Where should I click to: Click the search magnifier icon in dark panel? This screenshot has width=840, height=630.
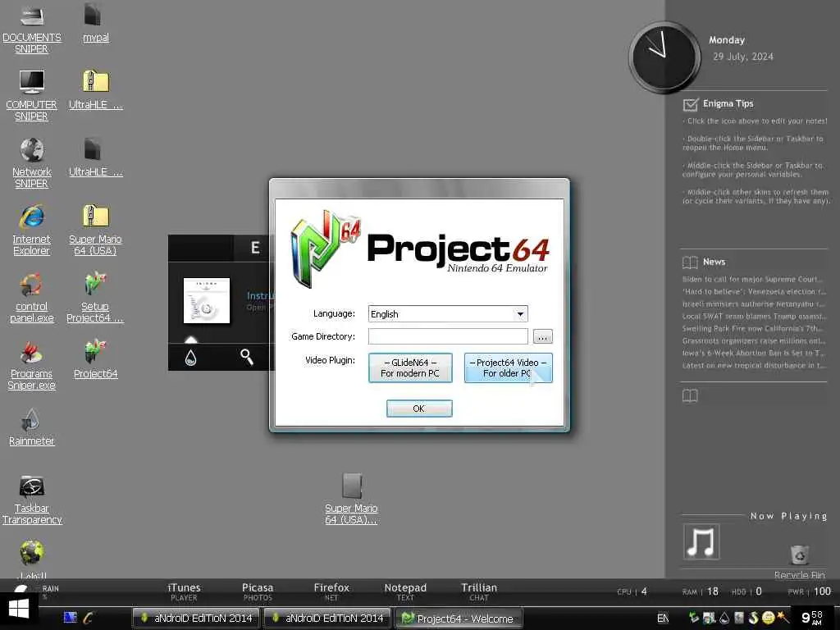(x=246, y=357)
